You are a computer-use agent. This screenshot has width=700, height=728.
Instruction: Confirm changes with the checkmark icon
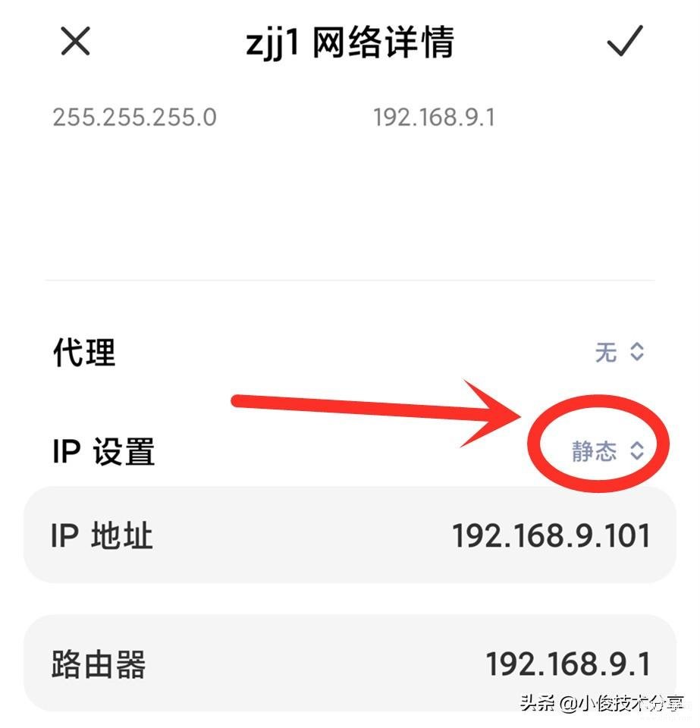coord(625,41)
